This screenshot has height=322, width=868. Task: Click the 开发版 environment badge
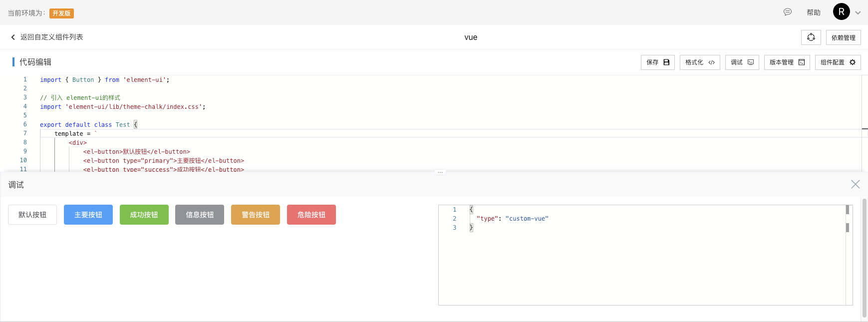pyautogui.click(x=61, y=13)
